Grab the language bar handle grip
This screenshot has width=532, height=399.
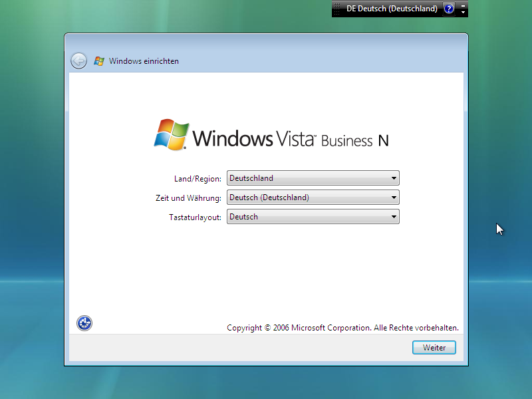pyautogui.click(x=336, y=9)
